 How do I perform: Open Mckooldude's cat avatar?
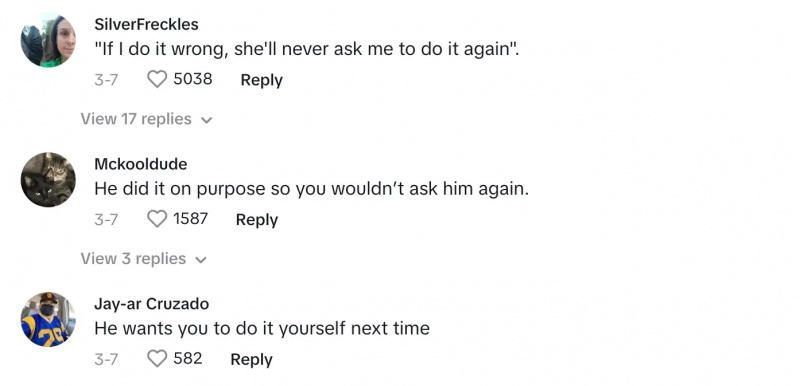pos(48,179)
